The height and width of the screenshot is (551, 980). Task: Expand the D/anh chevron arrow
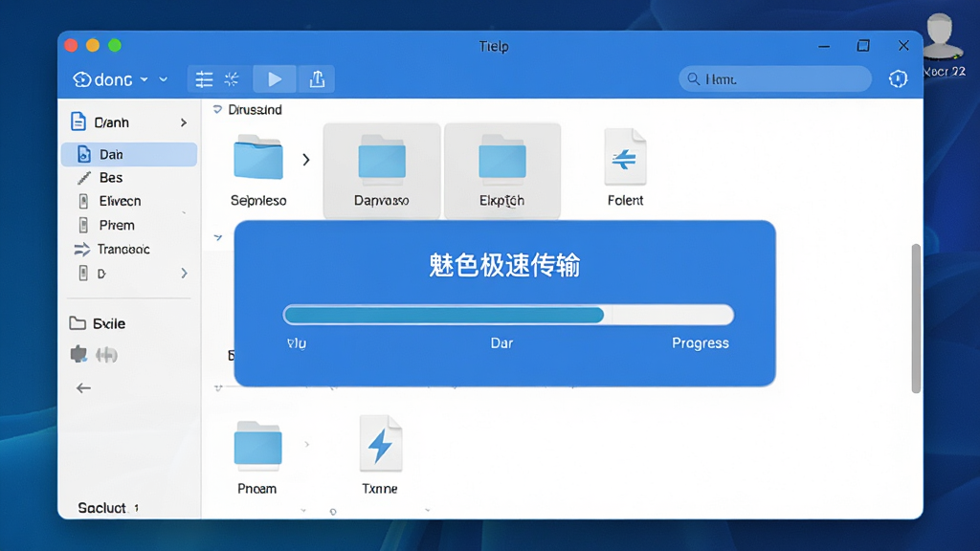pyautogui.click(x=184, y=122)
